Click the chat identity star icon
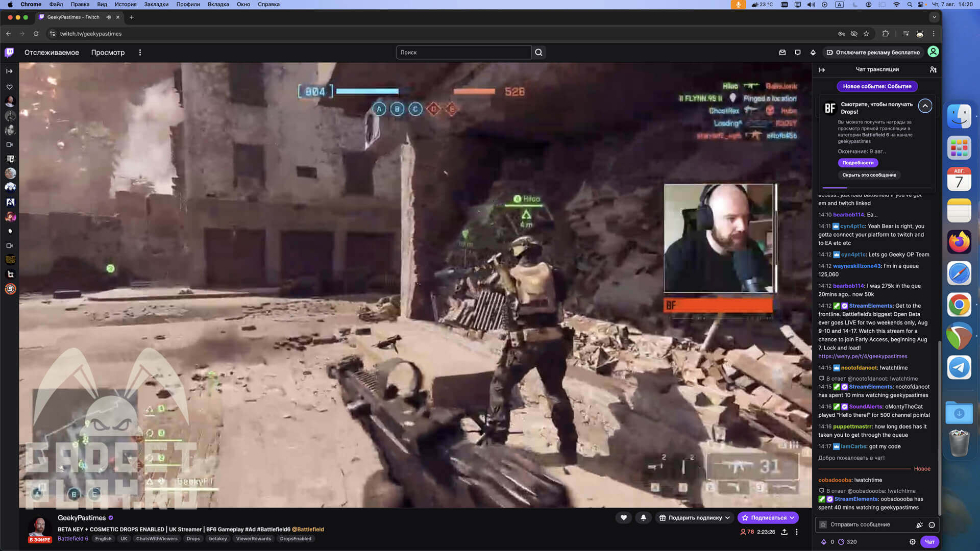This screenshot has width=980, height=551. pos(823,524)
